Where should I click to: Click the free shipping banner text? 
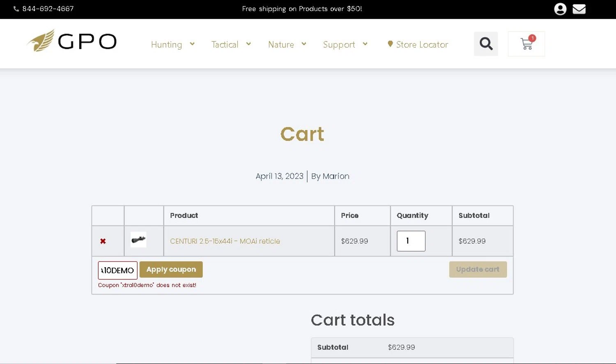pyautogui.click(x=302, y=9)
